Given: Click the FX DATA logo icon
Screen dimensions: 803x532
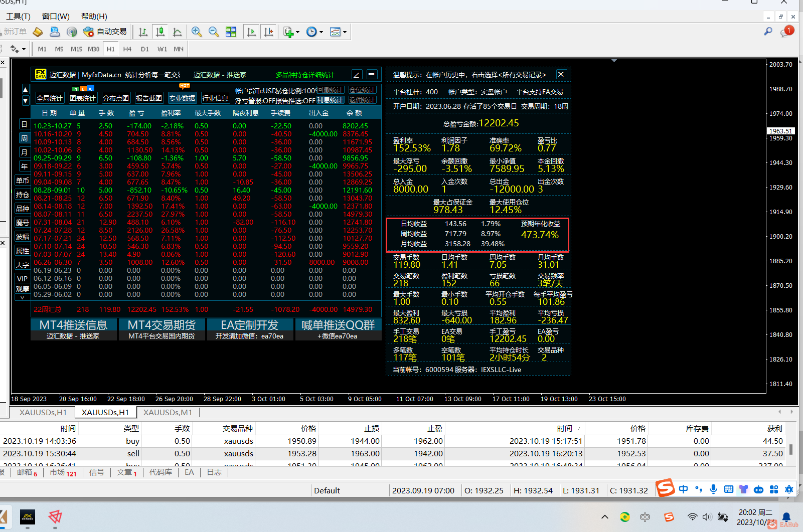Looking at the screenshot, I should [x=41, y=74].
